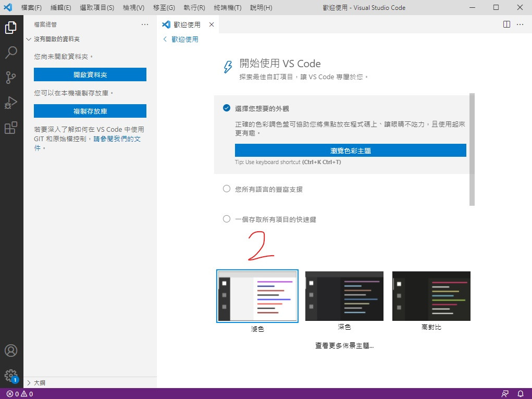532x399 pixels.
Task: Open the Source Control view icon
Action: point(11,78)
